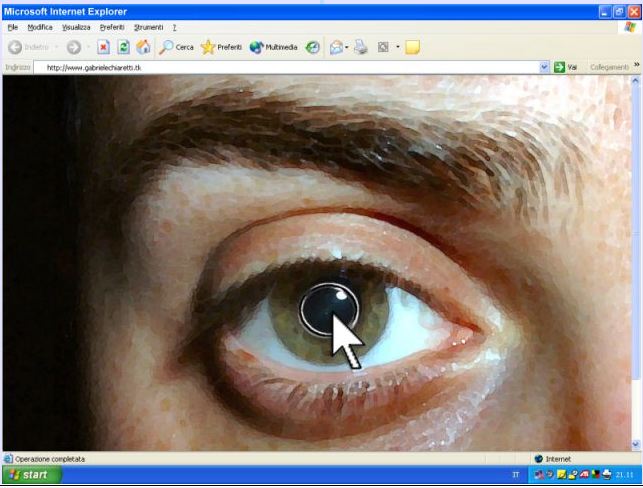Viewport: 643px width, 488px height.
Task: Click the Indietro back button
Action: [30, 47]
